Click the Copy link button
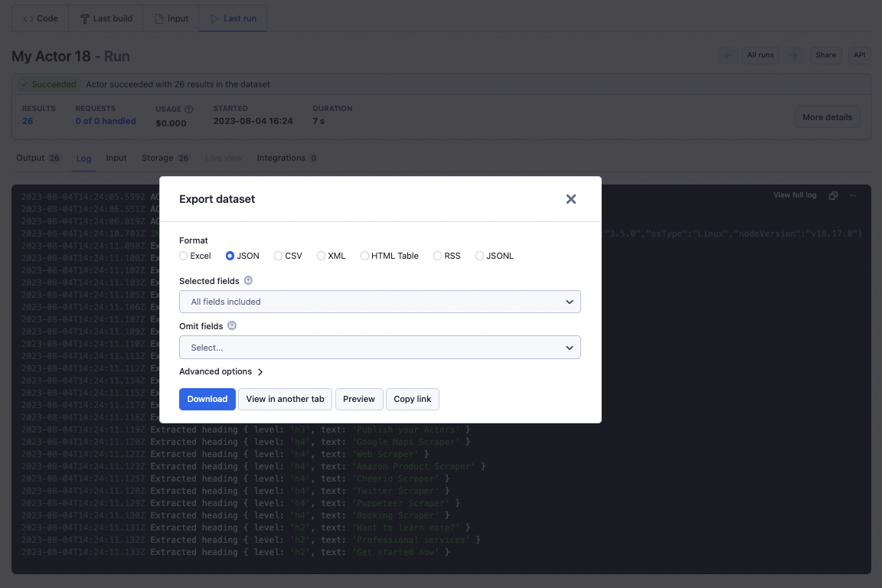 click(x=413, y=399)
